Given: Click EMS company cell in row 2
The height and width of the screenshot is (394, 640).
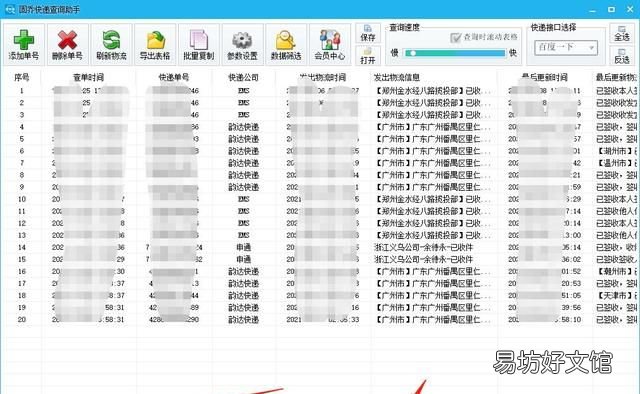Looking at the screenshot, I should 244,103.
